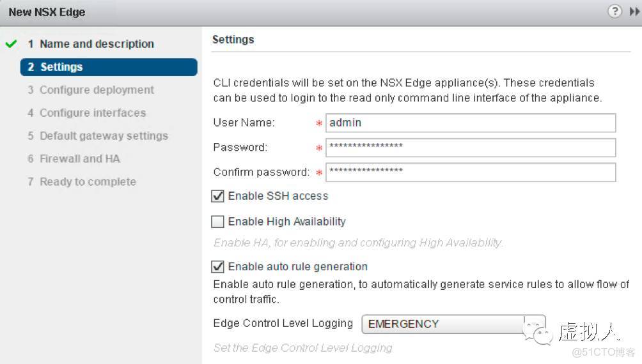Disable the Enable SSH access checkbox
Viewport: 642px width, 364px height.
click(218, 196)
